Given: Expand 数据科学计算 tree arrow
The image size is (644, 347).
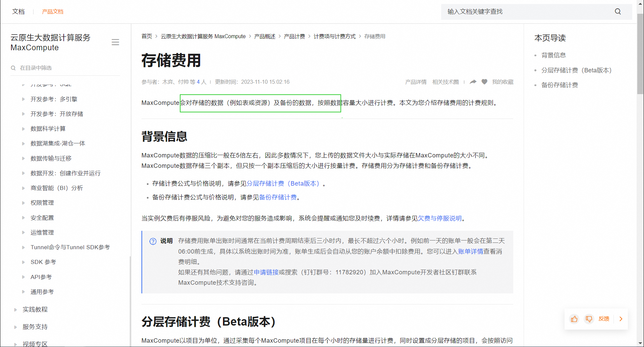Looking at the screenshot, I should [x=23, y=129].
